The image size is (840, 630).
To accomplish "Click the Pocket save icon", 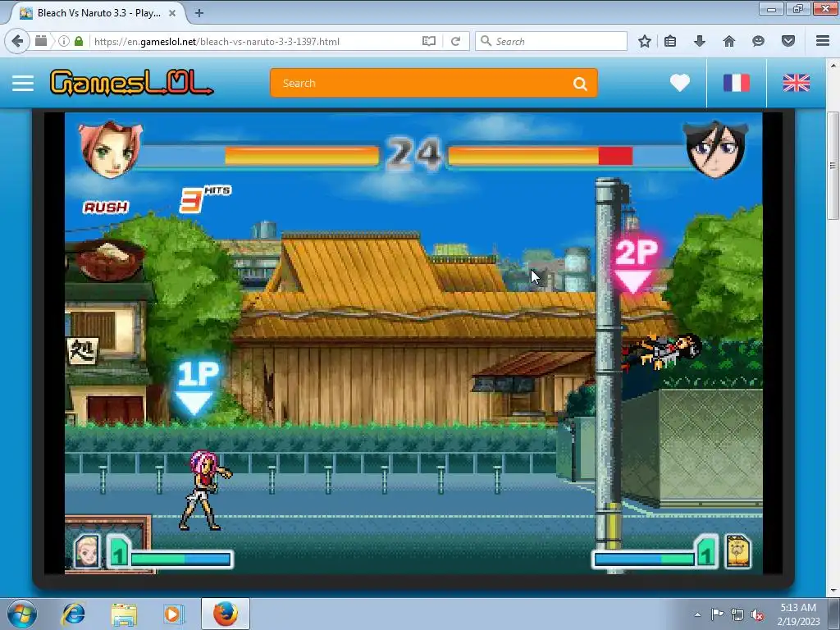I will point(788,41).
